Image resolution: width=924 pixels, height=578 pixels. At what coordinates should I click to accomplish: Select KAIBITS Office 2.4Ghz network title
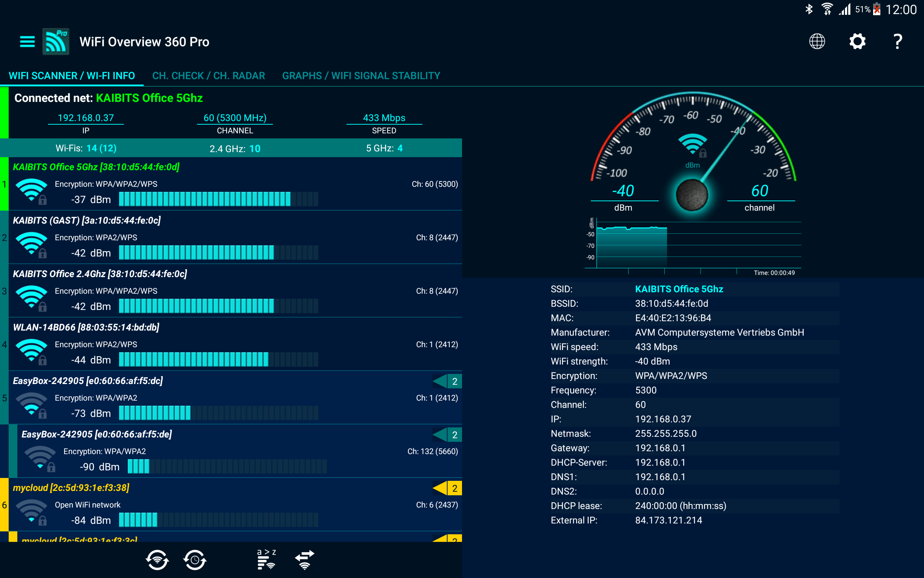[x=100, y=274]
